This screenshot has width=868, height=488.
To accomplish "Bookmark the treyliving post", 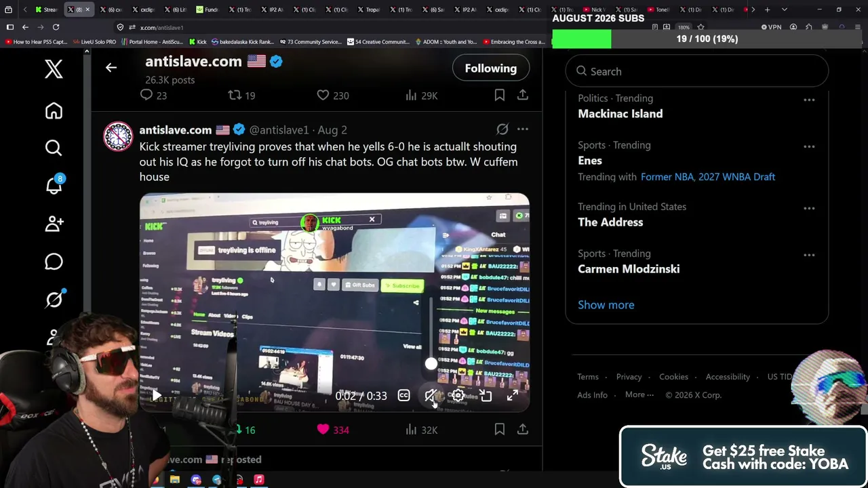I will pyautogui.click(x=500, y=429).
